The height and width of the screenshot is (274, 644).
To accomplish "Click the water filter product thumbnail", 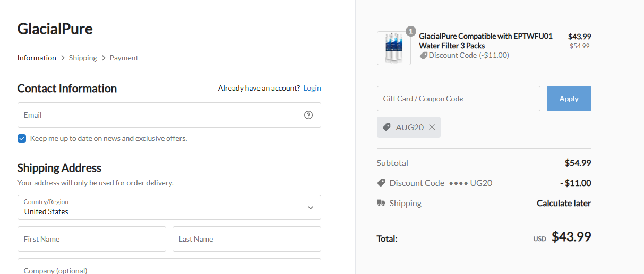I will tap(393, 48).
